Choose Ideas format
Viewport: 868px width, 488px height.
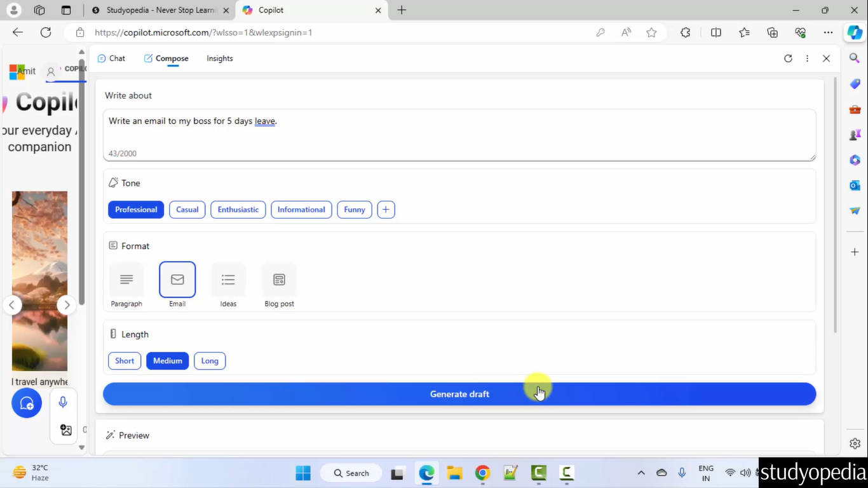tap(228, 285)
